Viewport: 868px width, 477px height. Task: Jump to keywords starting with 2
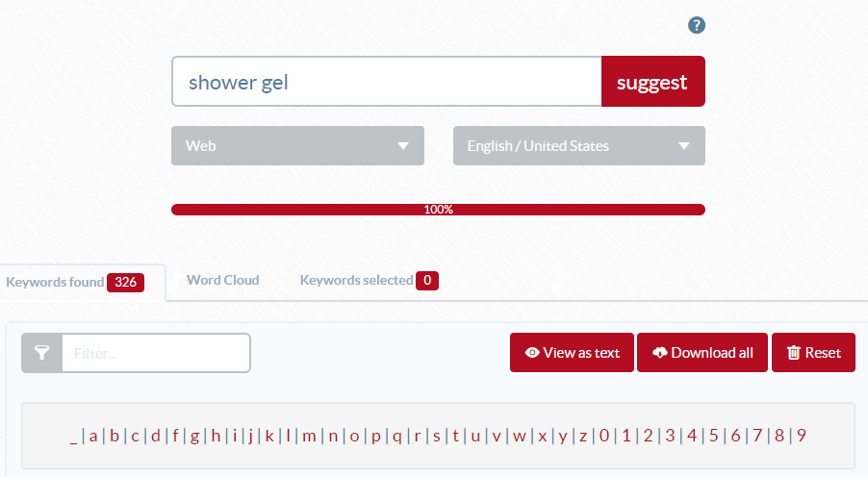[648, 436]
